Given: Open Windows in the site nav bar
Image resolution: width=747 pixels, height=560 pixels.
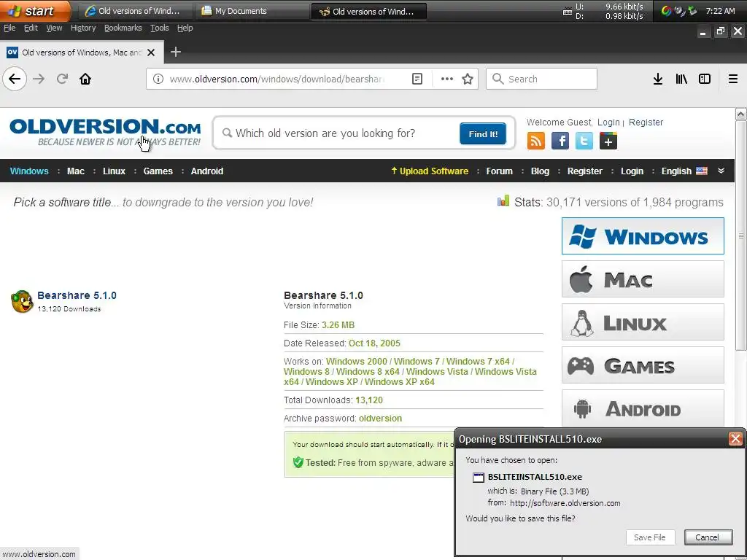Looking at the screenshot, I should click(x=29, y=171).
